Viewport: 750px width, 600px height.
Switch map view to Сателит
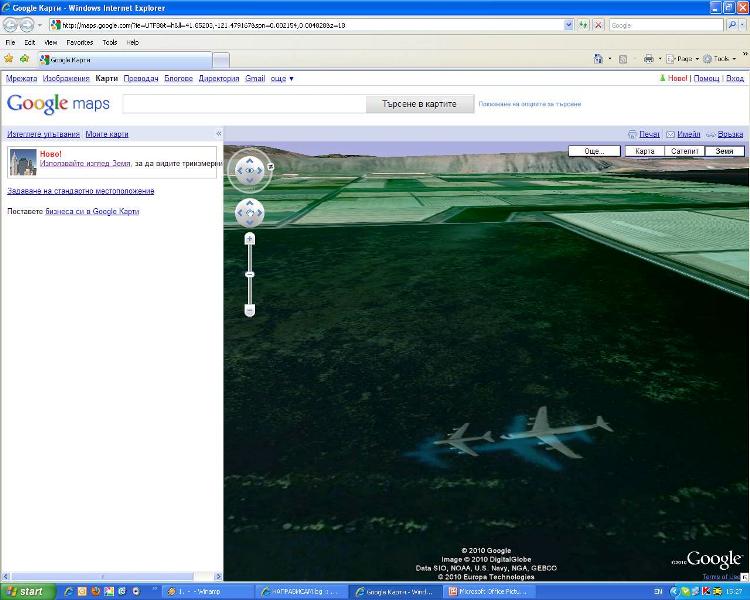pyautogui.click(x=684, y=151)
